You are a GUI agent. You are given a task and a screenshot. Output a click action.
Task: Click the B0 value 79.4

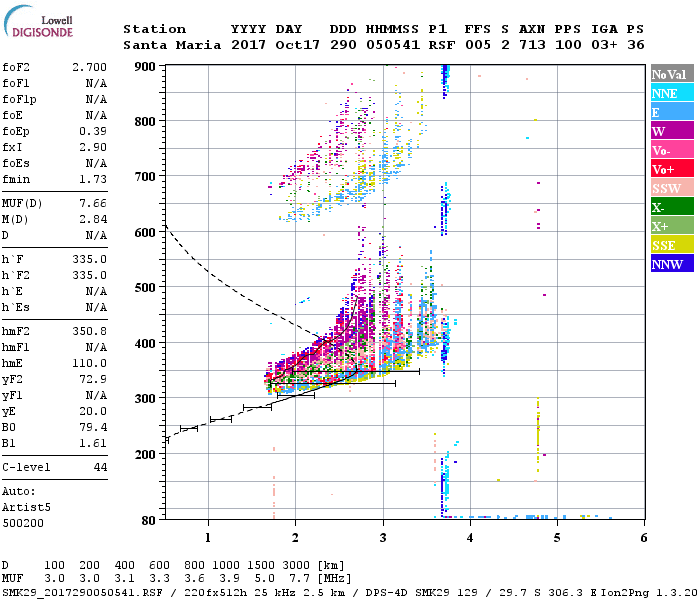[x=93, y=427]
